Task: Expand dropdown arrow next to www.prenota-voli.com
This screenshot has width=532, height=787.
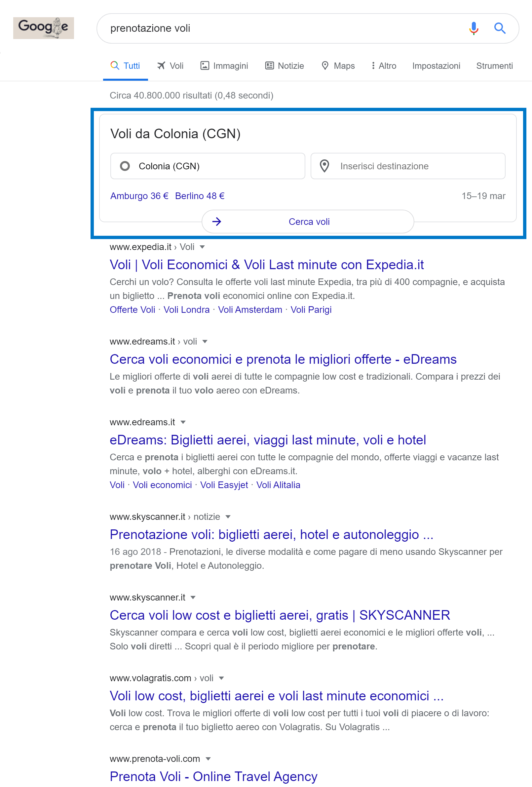Action: (x=208, y=759)
